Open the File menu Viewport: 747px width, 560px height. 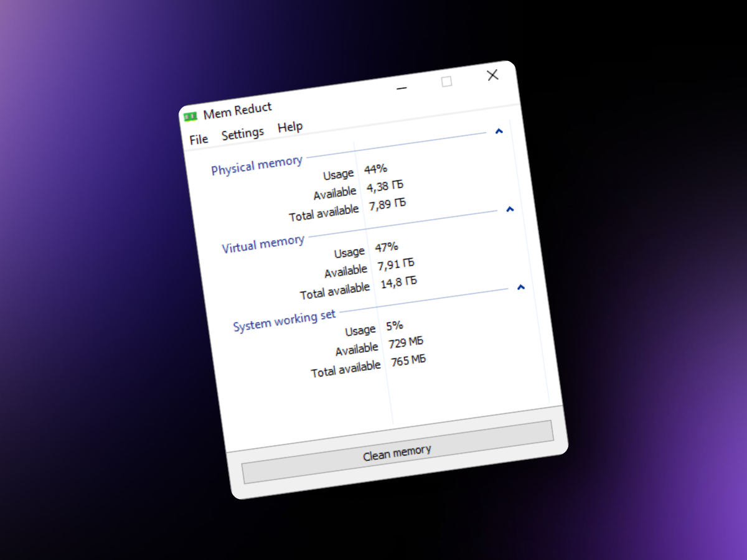click(199, 139)
